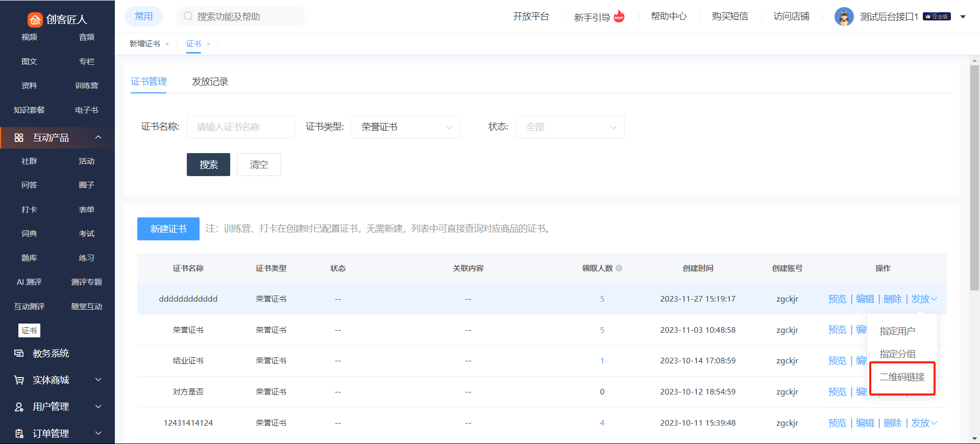Open AI.测评 in the sidebar
Image resolution: width=980 pixels, height=444 pixels.
point(29,282)
